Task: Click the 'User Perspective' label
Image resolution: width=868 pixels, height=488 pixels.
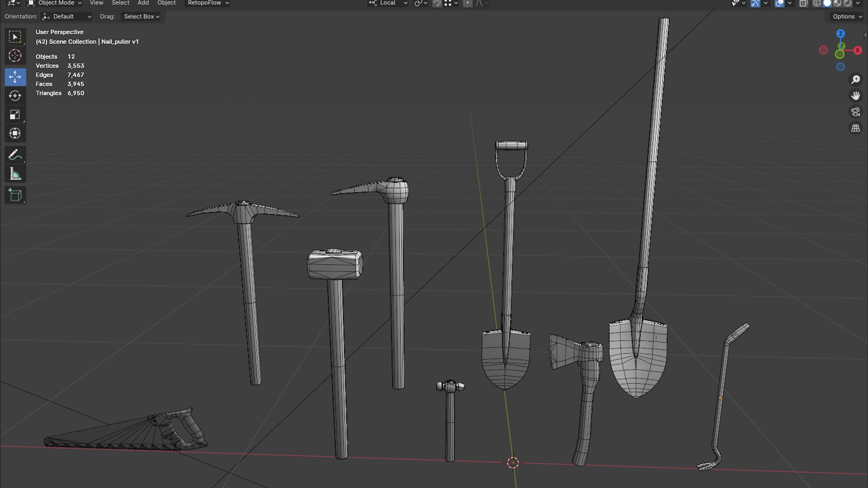Action: pyautogui.click(x=59, y=32)
